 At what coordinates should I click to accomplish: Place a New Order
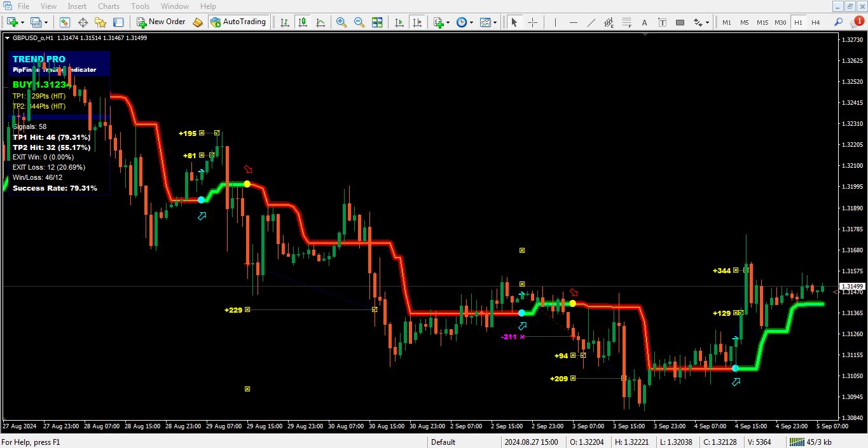pyautogui.click(x=160, y=21)
